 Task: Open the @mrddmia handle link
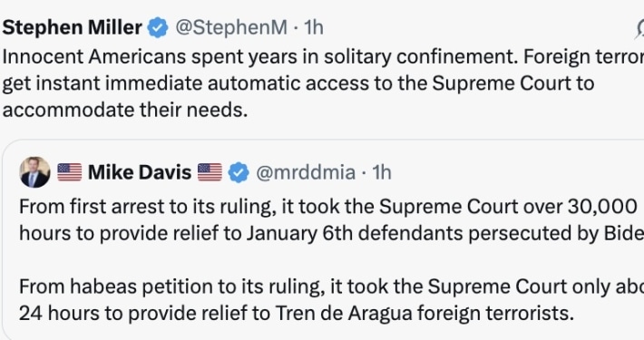tap(306, 172)
